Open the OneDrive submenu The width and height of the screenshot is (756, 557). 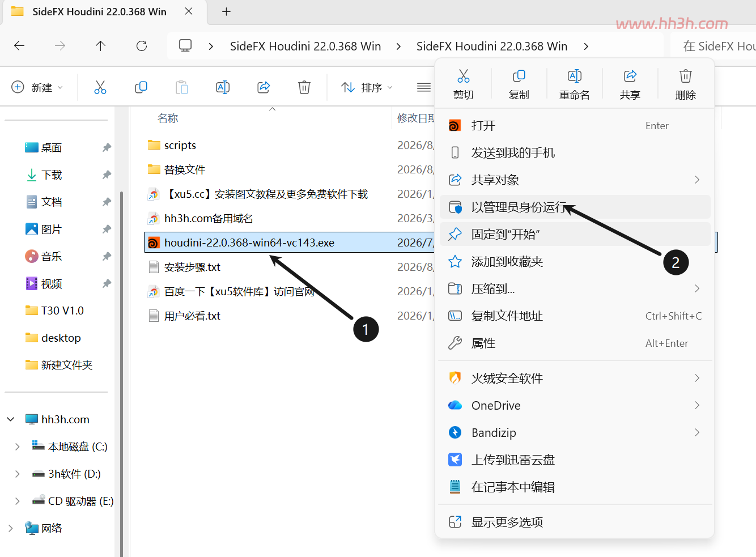[575, 405]
